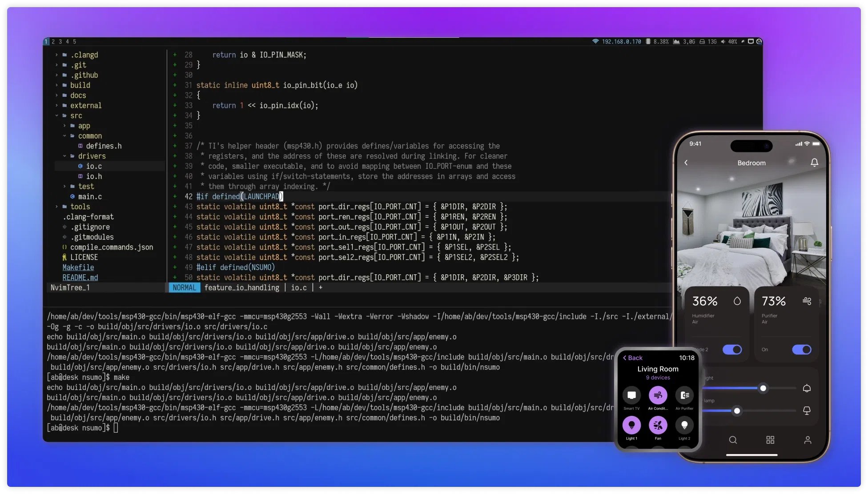Click the lamp brightness slider handle
Image resolution: width=868 pixels, height=494 pixels.
click(x=737, y=411)
